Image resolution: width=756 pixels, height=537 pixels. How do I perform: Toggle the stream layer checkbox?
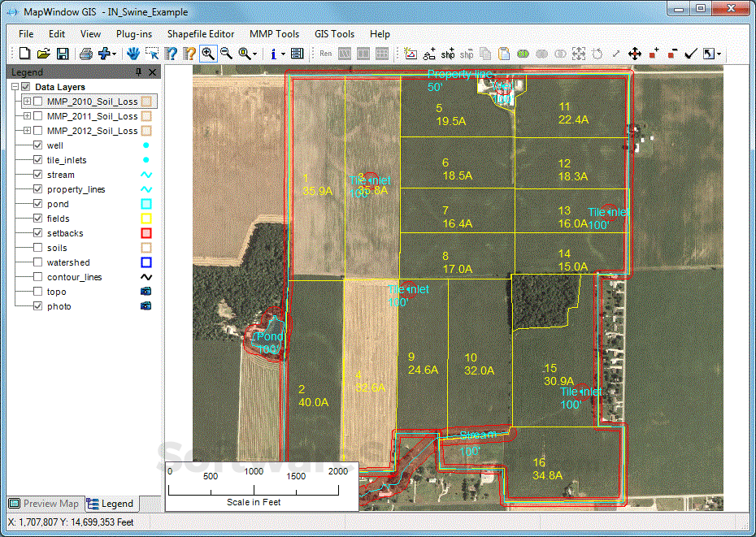coord(37,175)
